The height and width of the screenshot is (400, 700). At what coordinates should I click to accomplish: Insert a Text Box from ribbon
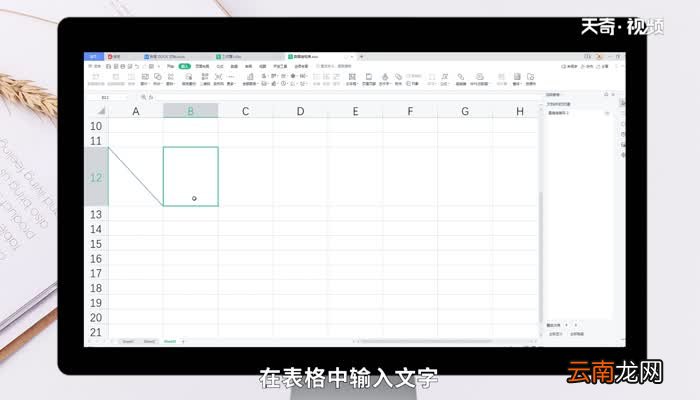[352, 79]
